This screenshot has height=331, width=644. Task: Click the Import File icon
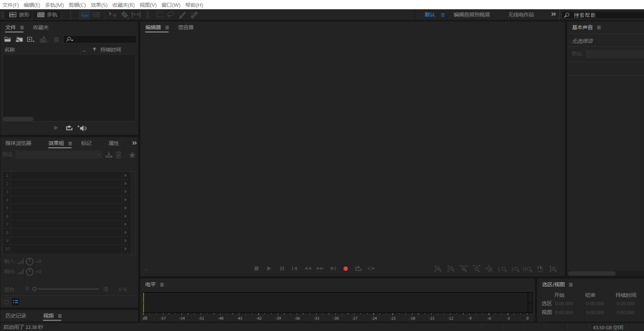point(19,40)
